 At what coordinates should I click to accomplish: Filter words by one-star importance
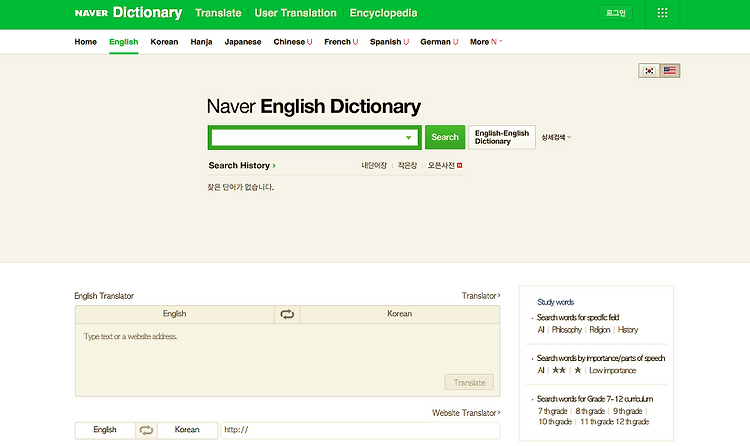pos(578,370)
